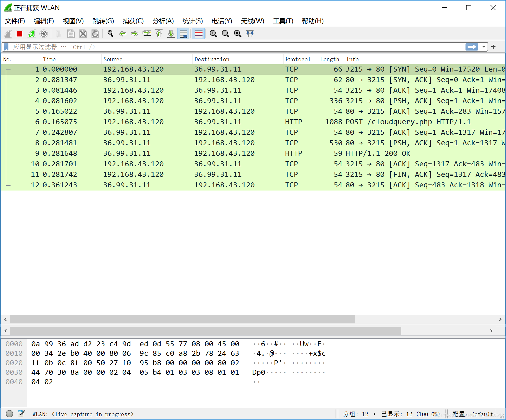Jump to the last packet
Viewport: 506px width, 420px height.
[171, 34]
